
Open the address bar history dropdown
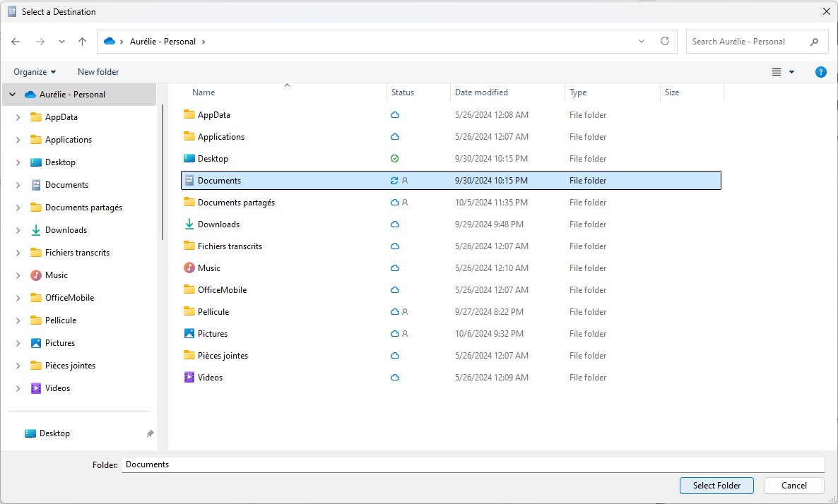coord(642,42)
